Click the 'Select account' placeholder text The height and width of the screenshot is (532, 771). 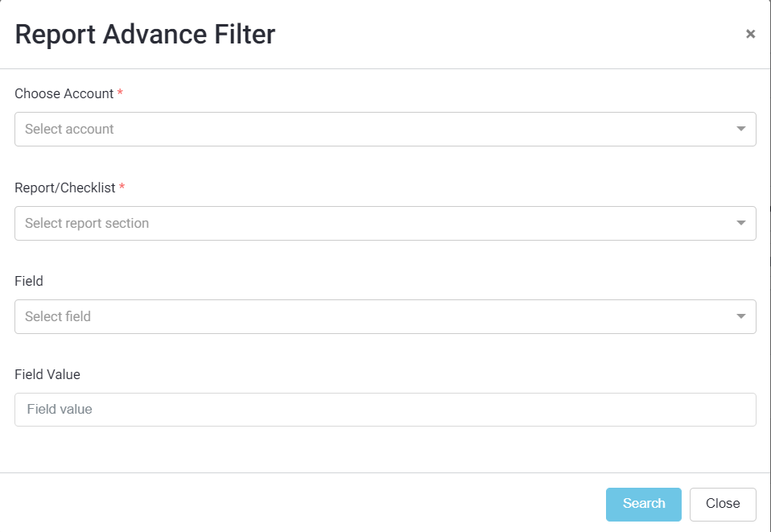[x=69, y=129]
